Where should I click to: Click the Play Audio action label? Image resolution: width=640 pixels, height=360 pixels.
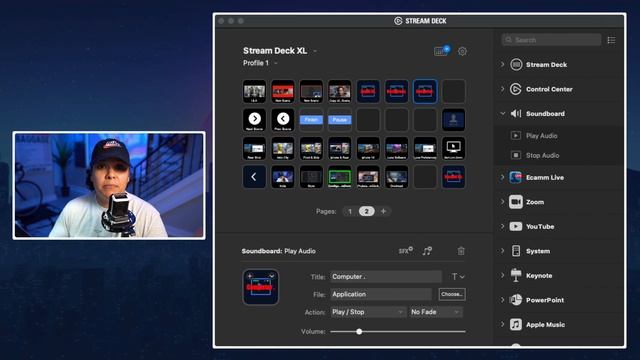[542, 136]
